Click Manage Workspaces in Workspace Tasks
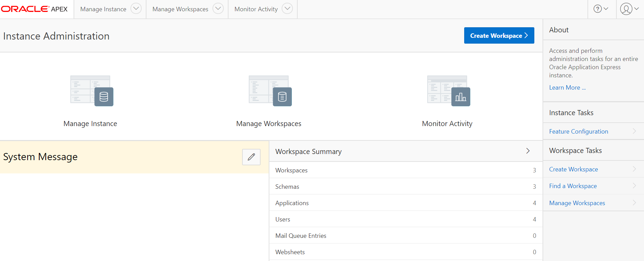 click(577, 203)
